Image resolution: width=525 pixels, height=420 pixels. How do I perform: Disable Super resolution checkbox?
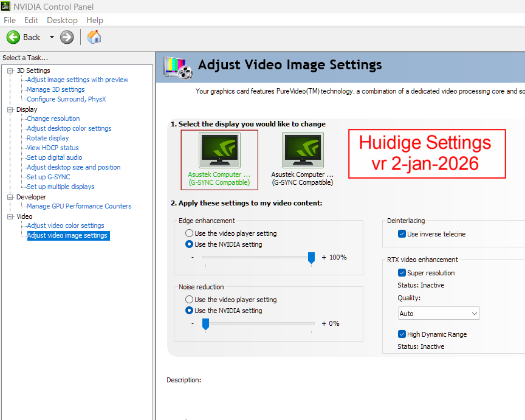click(x=402, y=273)
